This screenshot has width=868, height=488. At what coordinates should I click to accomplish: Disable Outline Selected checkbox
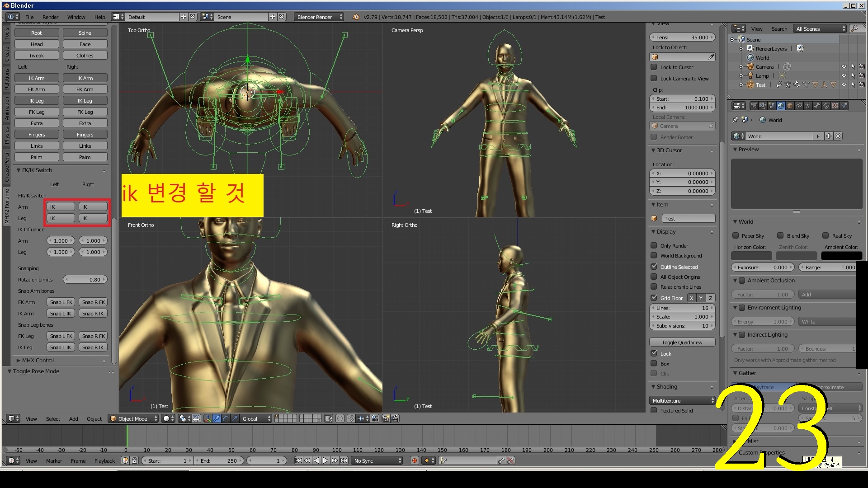654,267
